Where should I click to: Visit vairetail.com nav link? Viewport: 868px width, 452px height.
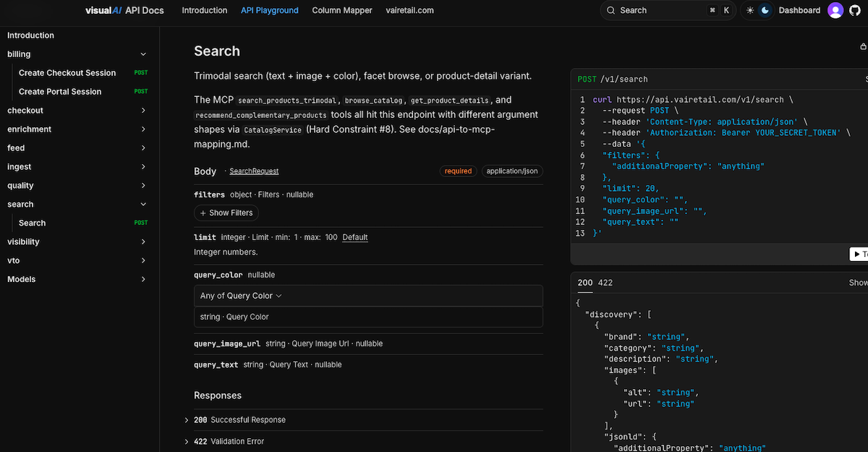(409, 10)
